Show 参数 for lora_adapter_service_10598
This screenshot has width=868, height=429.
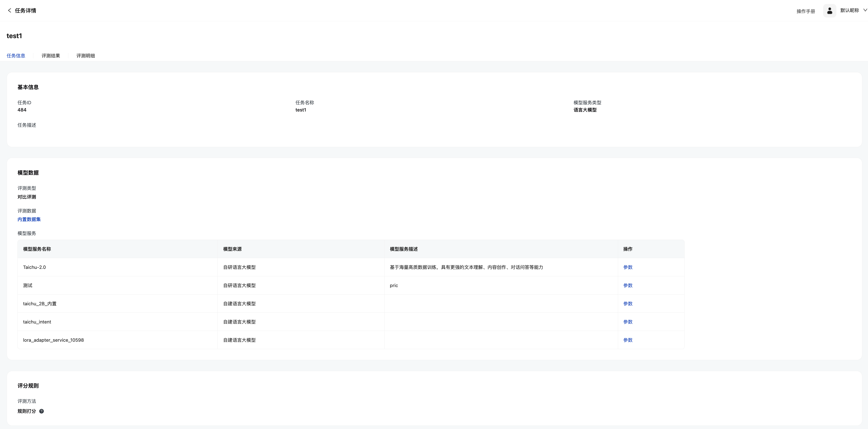[627, 340]
